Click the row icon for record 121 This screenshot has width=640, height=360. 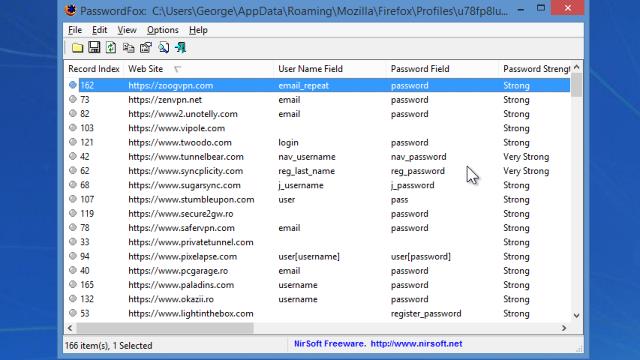73,142
